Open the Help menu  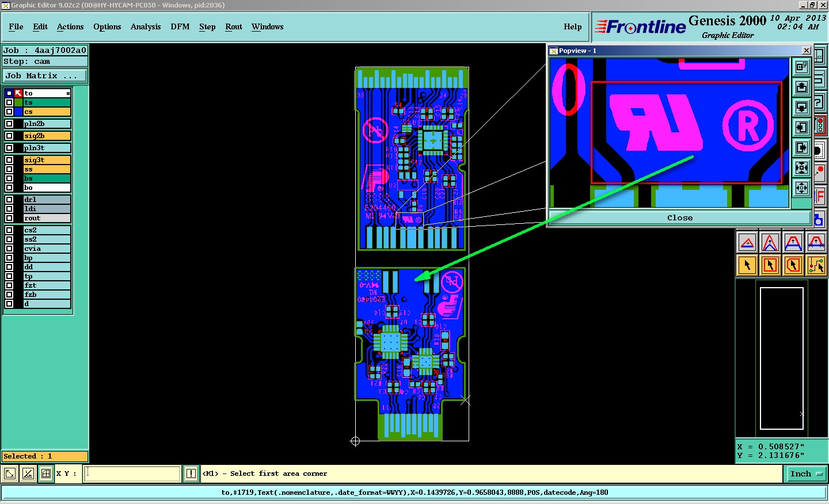[573, 27]
